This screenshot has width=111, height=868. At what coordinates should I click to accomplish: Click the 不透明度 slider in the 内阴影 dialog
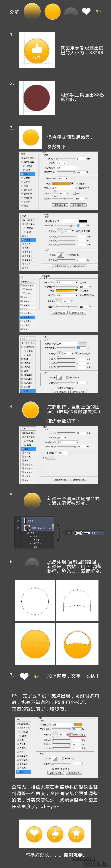pos(66,225)
